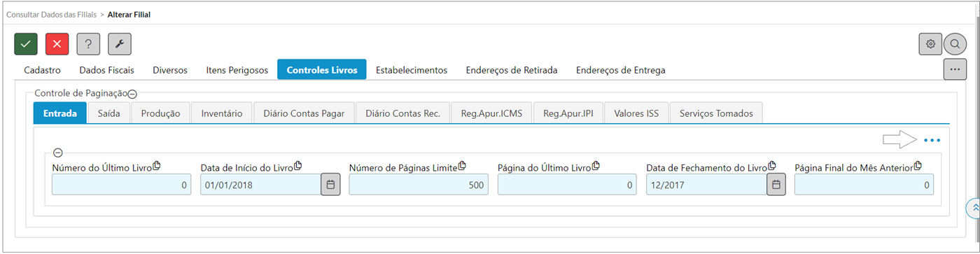Open calendar for Data de Início do Livro
The image size is (980, 254).
(x=331, y=185)
